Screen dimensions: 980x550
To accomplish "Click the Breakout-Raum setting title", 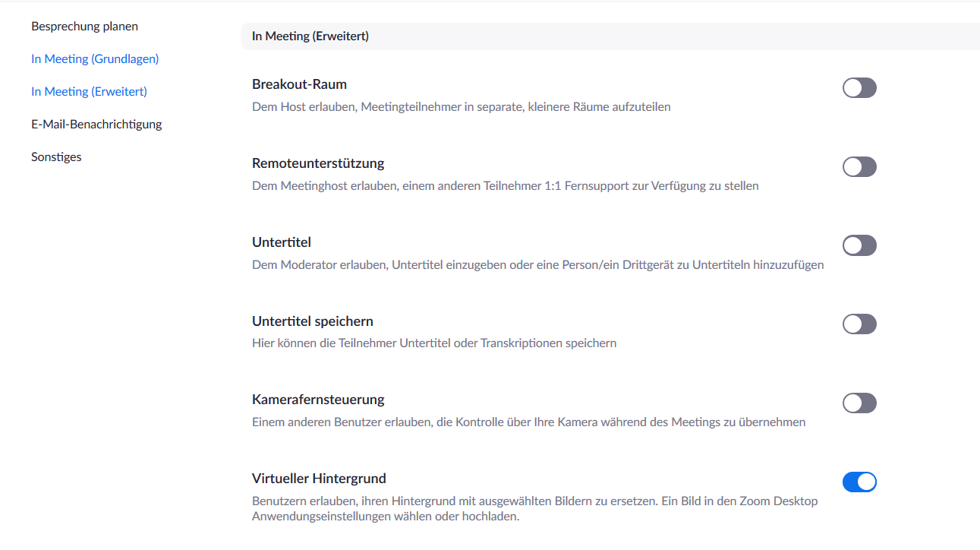I will coord(299,84).
